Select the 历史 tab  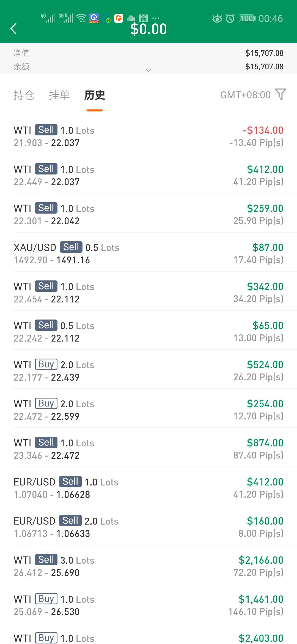point(95,95)
